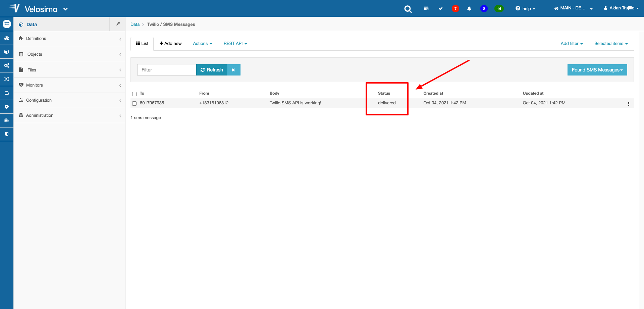The image size is (644, 309).
Task: Select all SMS messages header checkbox
Action: (x=135, y=94)
